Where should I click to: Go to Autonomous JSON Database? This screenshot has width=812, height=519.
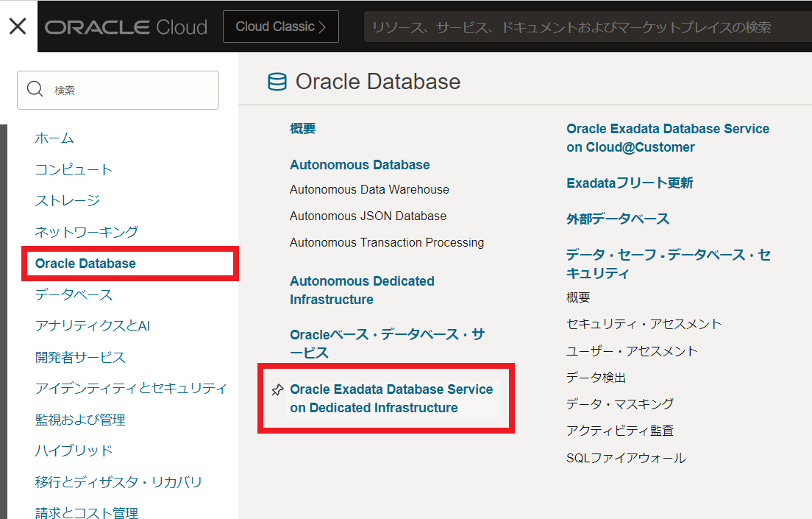coord(368,216)
